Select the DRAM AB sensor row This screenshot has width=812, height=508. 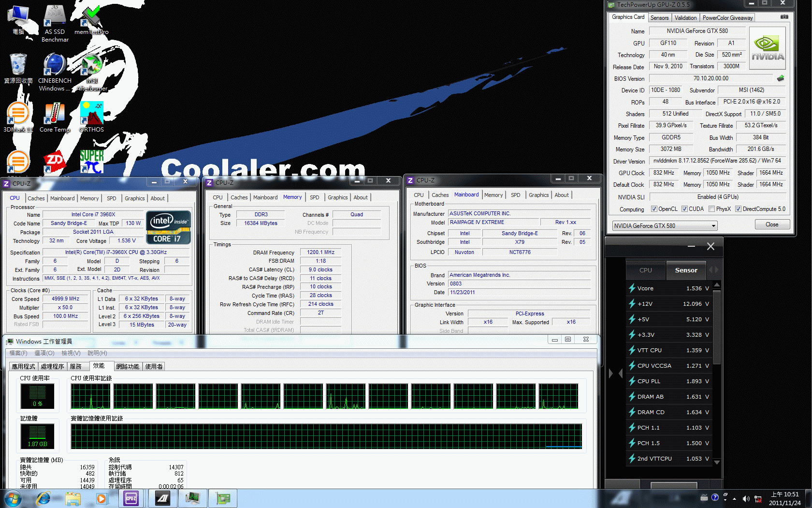pos(669,397)
